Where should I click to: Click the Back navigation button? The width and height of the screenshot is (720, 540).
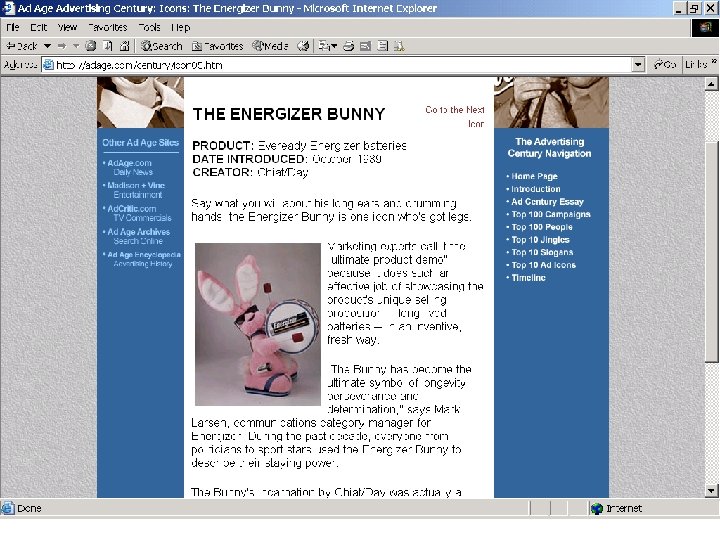click(22, 46)
